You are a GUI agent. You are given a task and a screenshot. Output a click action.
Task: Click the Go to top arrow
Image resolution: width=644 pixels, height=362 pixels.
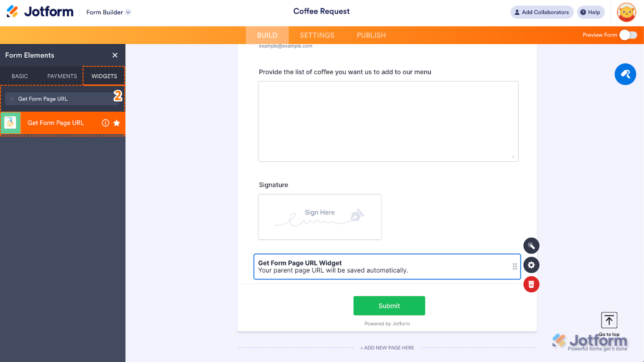pyautogui.click(x=609, y=320)
